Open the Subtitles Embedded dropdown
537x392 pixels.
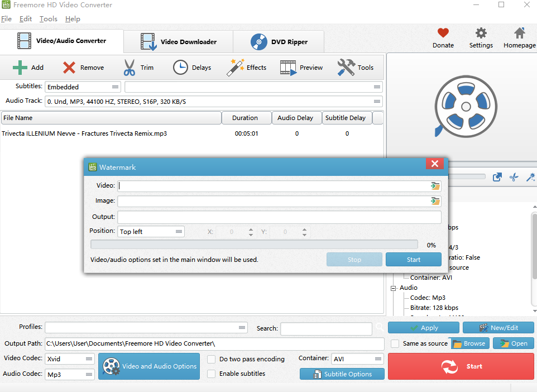point(83,87)
